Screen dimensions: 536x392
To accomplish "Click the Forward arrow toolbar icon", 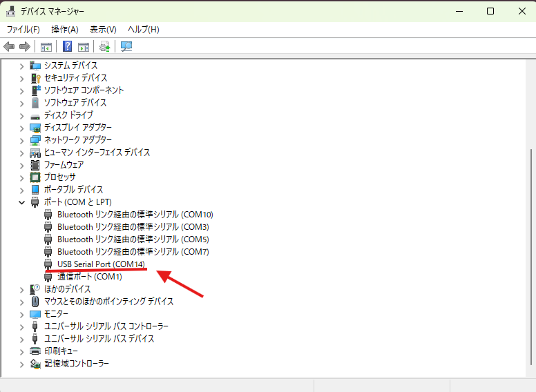I will (25, 46).
